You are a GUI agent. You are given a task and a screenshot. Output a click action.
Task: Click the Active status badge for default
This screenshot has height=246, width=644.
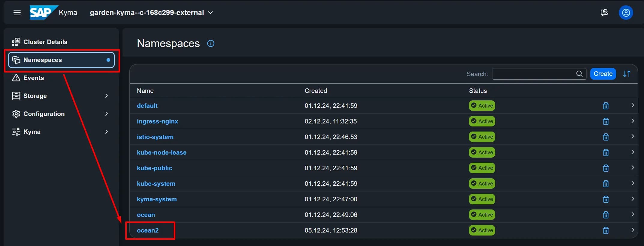click(x=482, y=105)
